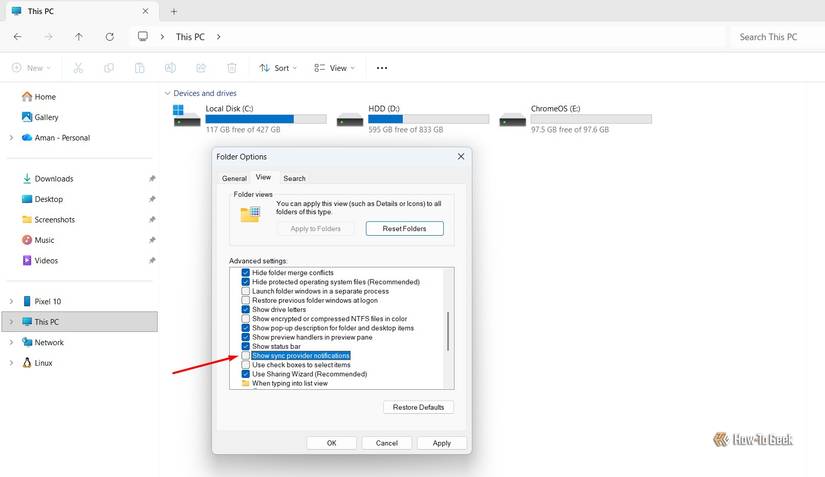
Task: Click the Delete trash icon in toolbar
Action: pyautogui.click(x=232, y=68)
